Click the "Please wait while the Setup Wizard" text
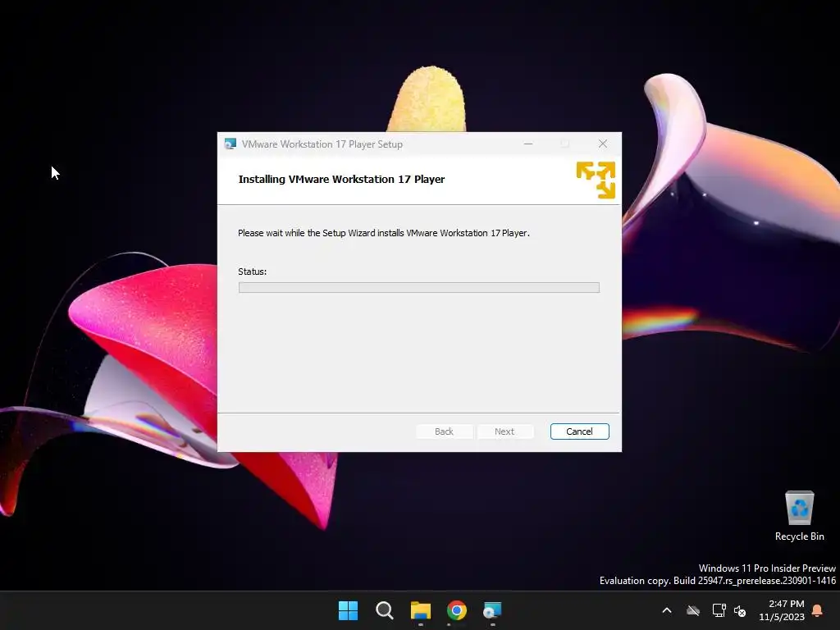The width and height of the screenshot is (840, 630). [307, 233]
